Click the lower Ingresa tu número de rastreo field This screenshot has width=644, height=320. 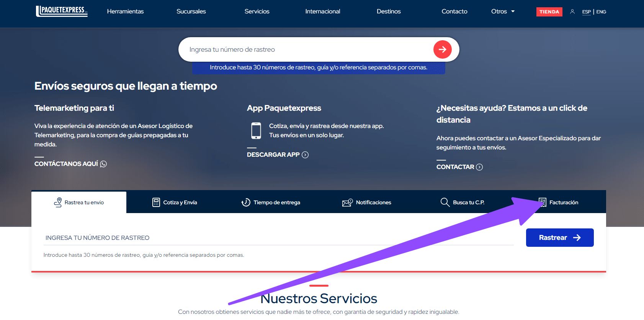pos(278,238)
